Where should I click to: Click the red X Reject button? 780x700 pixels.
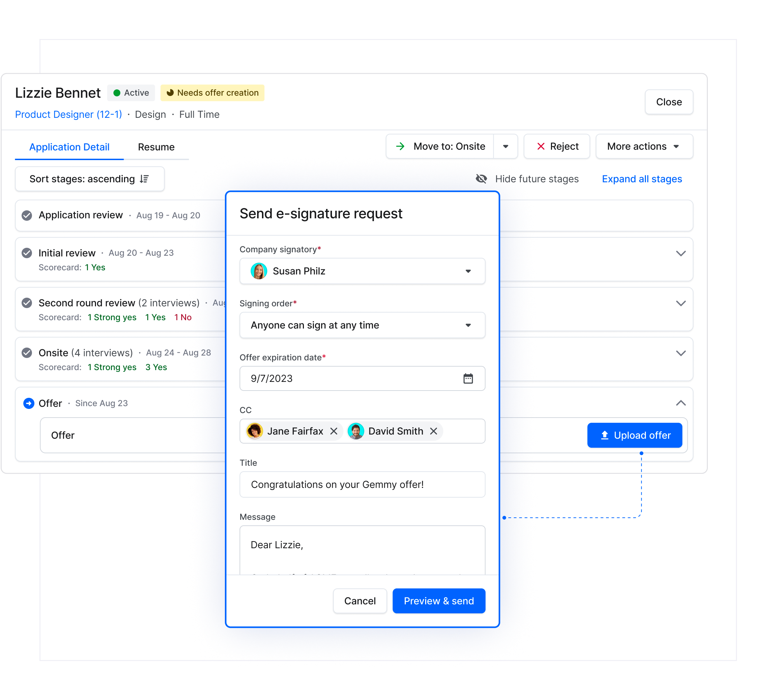[556, 146]
